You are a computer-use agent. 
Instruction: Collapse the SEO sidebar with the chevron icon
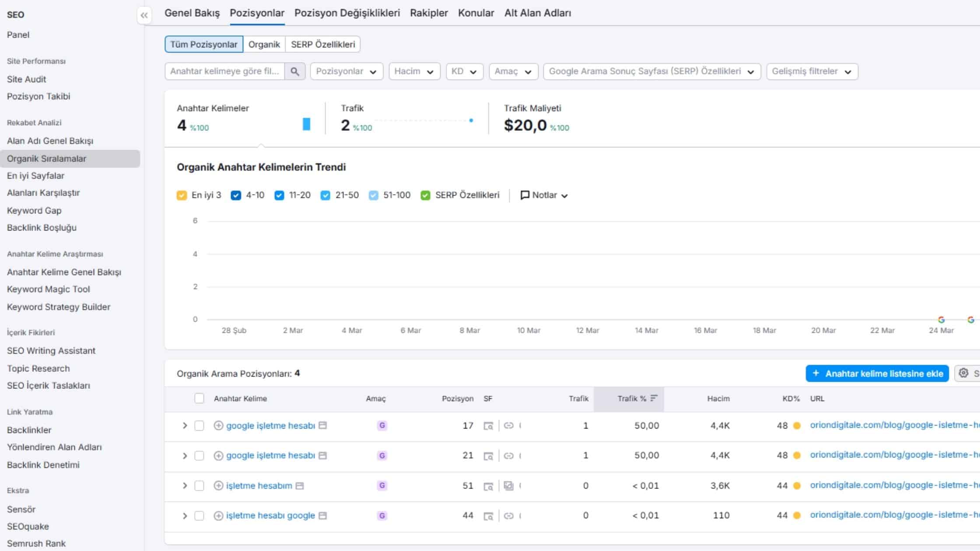(x=144, y=14)
